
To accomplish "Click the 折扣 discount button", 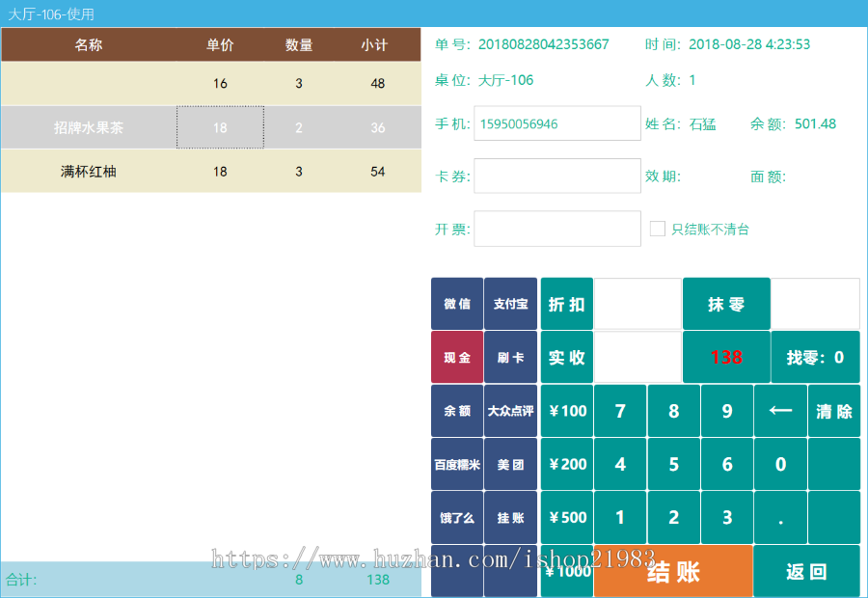I will (567, 305).
